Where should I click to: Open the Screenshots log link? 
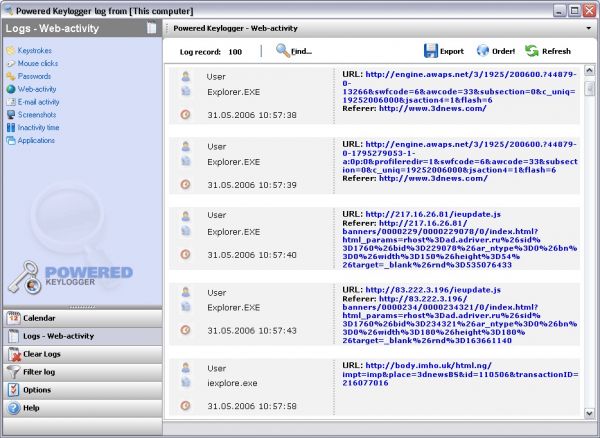(x=37, y=115)
